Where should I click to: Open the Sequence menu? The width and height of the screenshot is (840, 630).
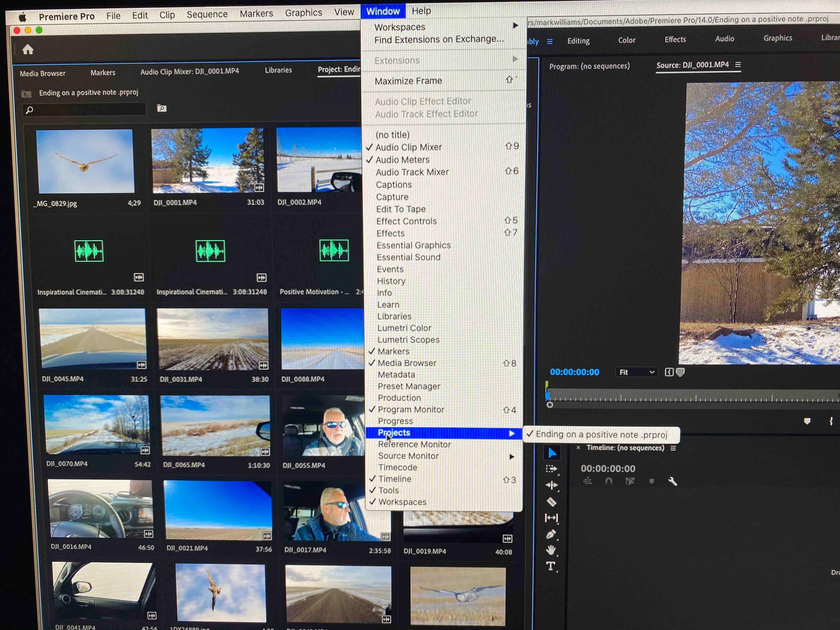(207, 14)
